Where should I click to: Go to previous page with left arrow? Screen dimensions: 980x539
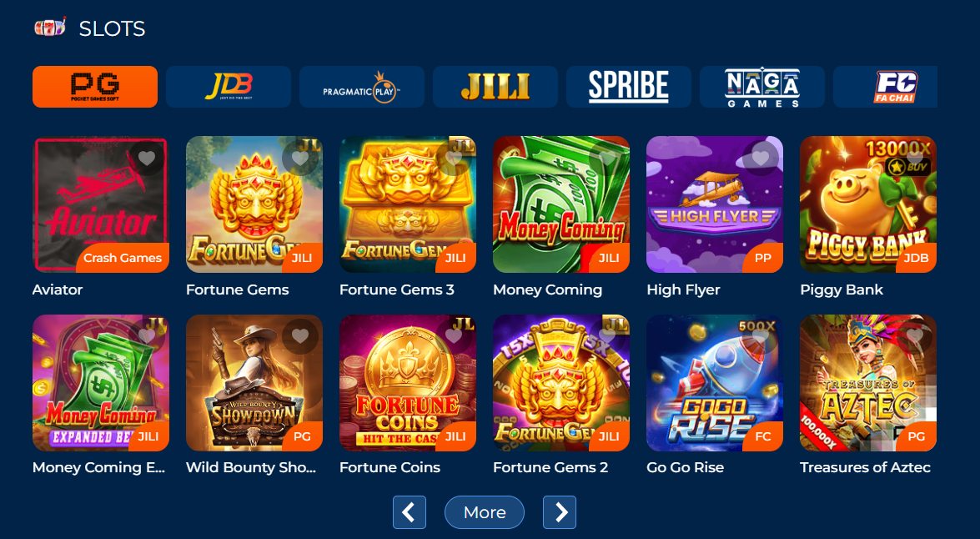tap(410, 512)
